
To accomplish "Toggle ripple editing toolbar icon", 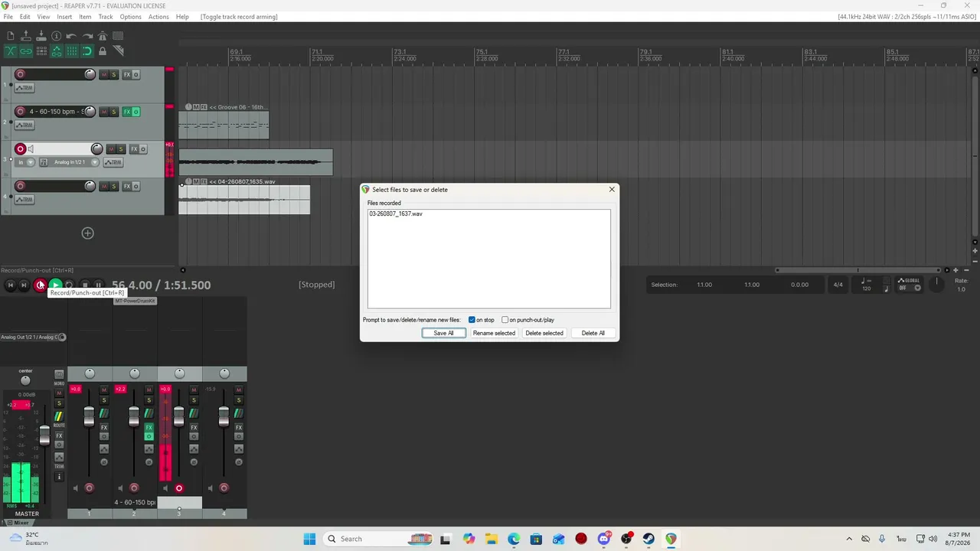I will 41,51.
